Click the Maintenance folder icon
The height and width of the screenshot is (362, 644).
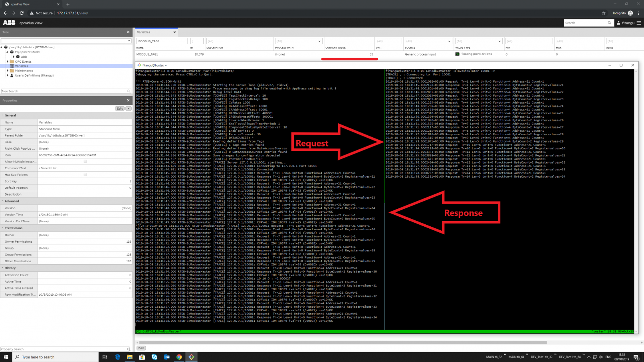12,71
